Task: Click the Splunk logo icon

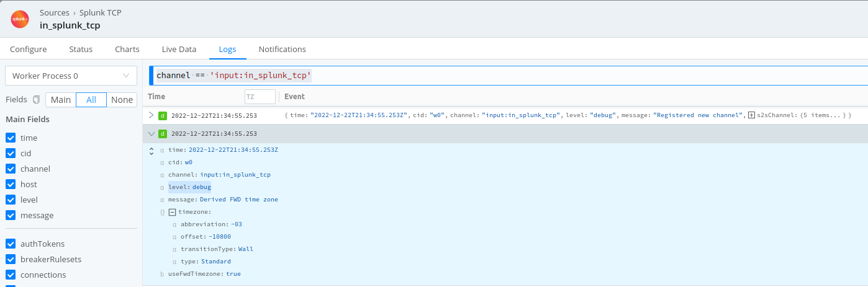Action: [20, 19]
